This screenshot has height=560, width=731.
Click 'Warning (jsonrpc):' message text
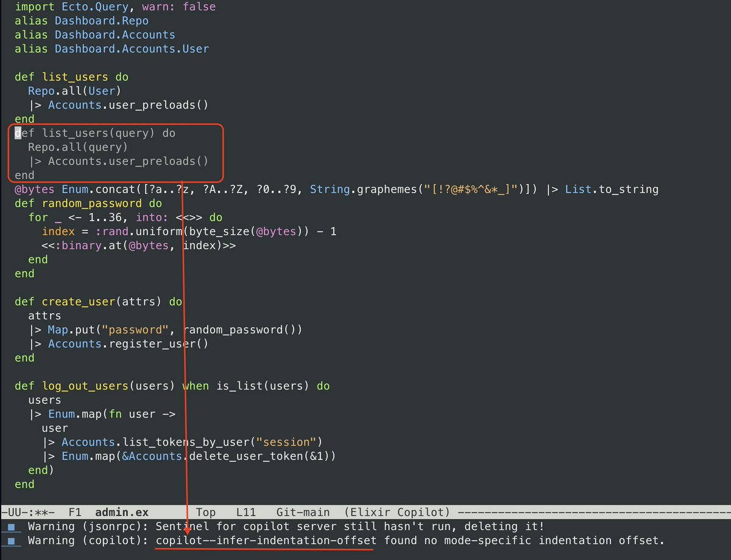point(88,527)
